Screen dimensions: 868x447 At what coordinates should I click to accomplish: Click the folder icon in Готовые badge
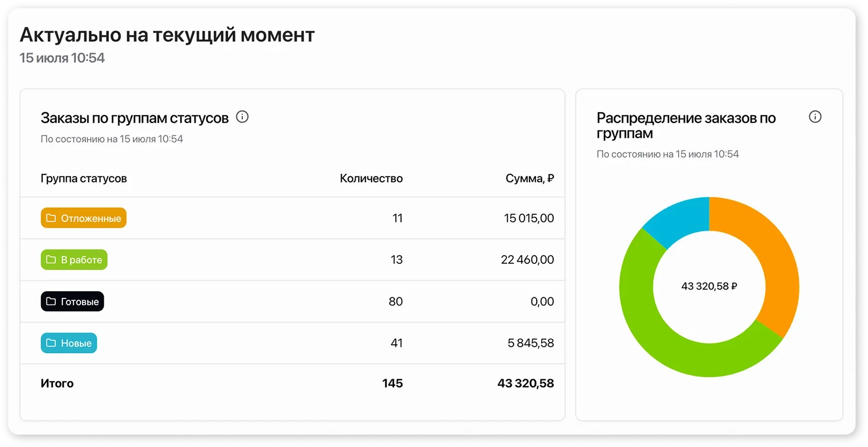[x=51, y=301]
